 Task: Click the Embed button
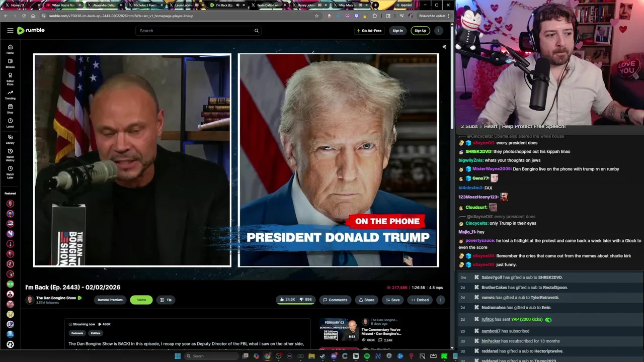click(x=420, y=300)
